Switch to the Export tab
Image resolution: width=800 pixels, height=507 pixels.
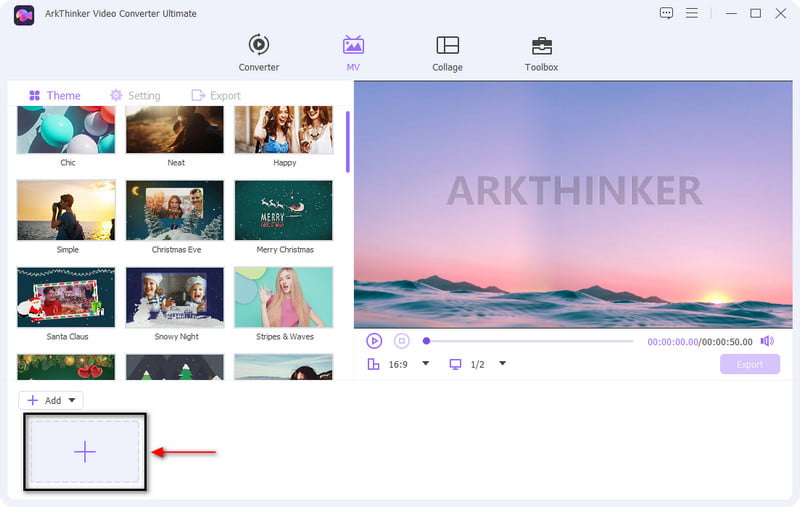pyautogui.click(x=216, y=95)
